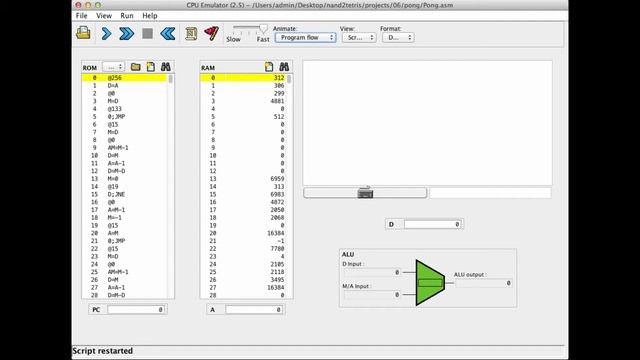Viewport: 640px width, 360px height.
Task: Select RAM row 17 value 2050
Action: click(x=243, y=209)
